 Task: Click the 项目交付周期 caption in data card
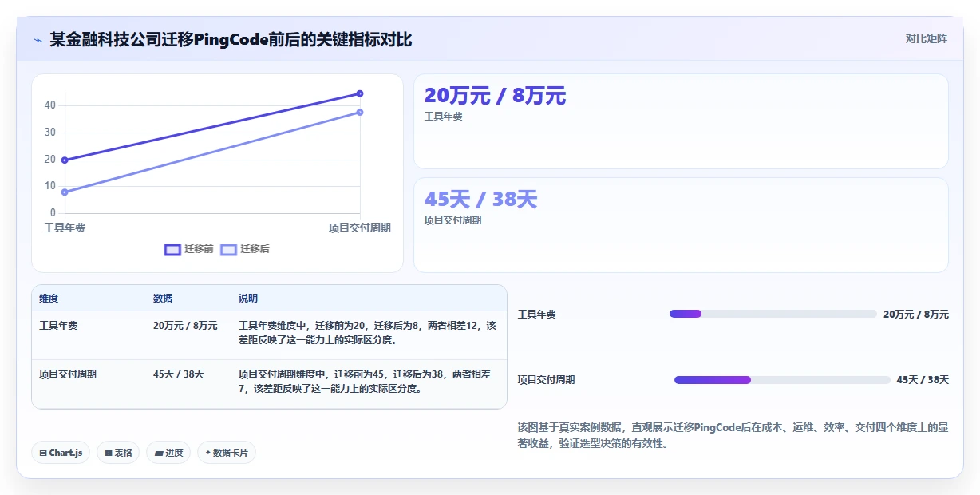tap(452, 220)
